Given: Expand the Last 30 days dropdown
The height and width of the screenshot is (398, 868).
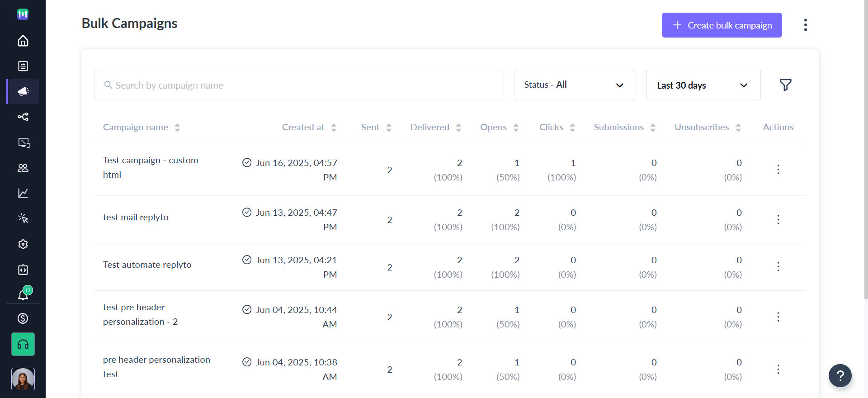Looking at the screenshot, I should coord(703,85).
